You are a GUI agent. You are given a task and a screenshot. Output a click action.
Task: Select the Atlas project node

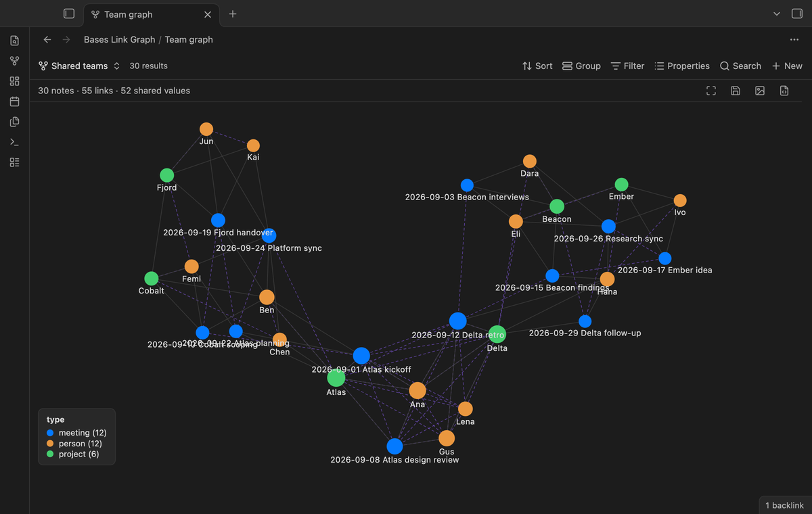(336, 378)
